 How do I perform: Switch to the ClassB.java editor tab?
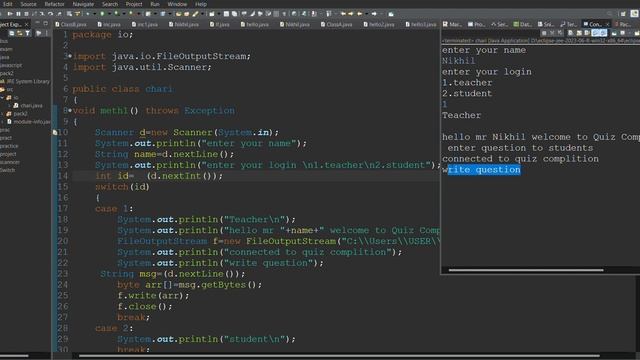(71, 24)
